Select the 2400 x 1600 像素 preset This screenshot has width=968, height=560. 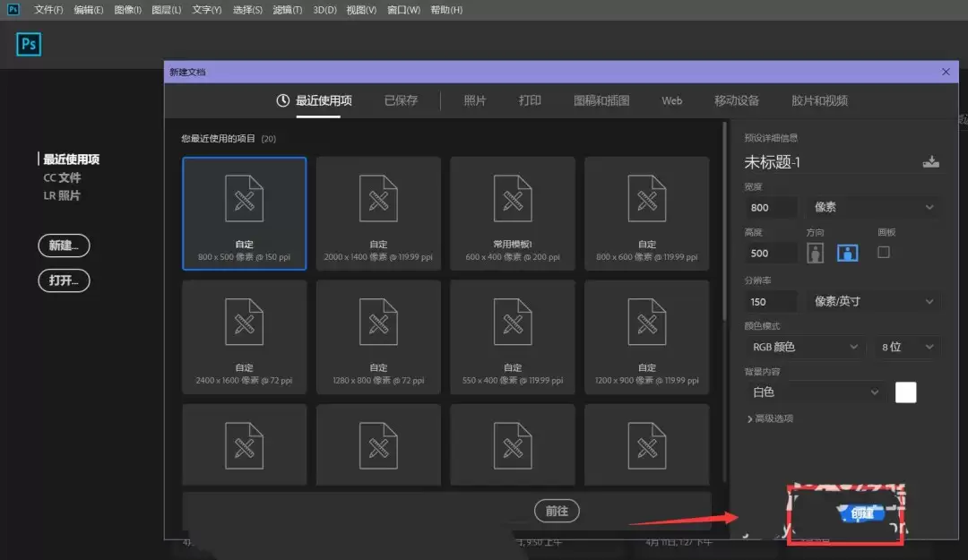coord(244,337)
